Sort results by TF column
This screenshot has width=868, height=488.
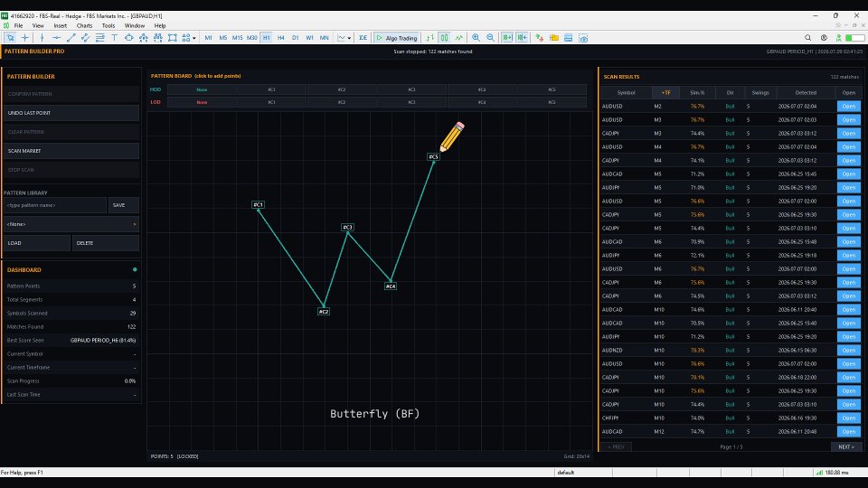point(666,93)
